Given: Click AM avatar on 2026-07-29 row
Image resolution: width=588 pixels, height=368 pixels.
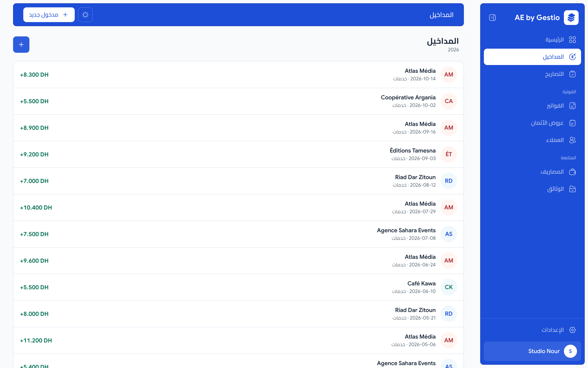Looking at the screenshot, I should click(449, 207).
